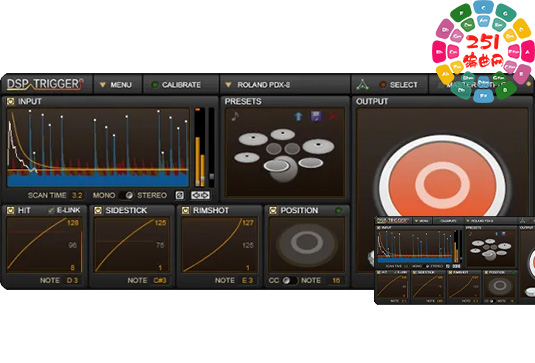
Task: Select the large right ride cymbal pad
Action: pos(318,146)
